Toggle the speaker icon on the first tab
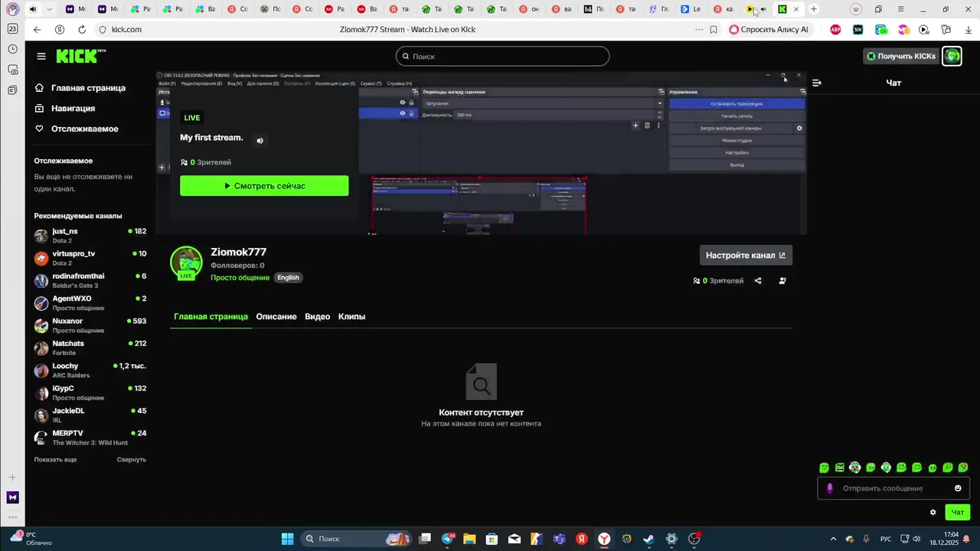980x551 pixels. click(x=33, y=9)
